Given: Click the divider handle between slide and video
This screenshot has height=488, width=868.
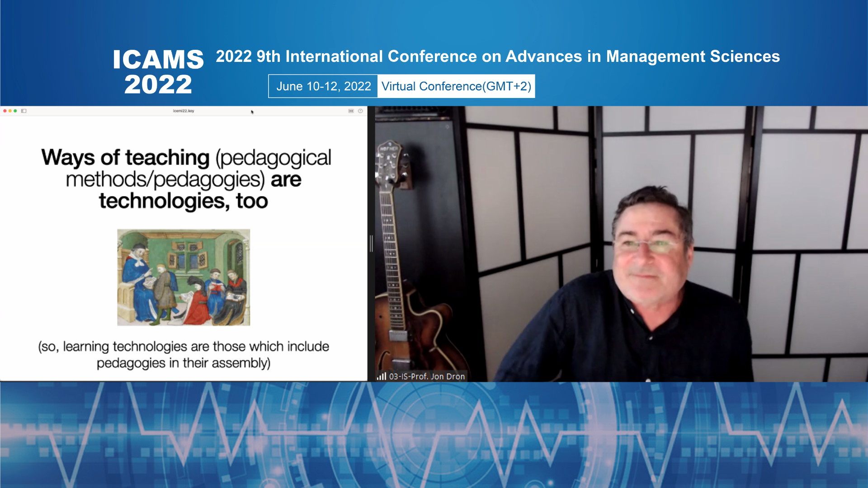Looking at the screenshot, I should pos(371,244).
